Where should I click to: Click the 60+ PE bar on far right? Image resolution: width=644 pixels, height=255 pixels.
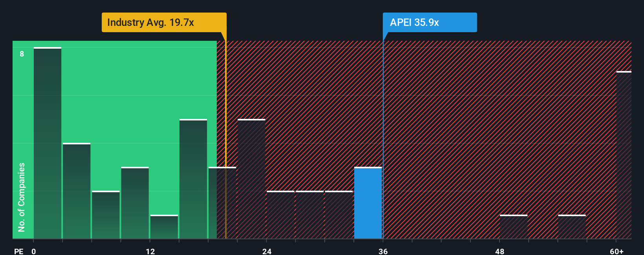pyautogui.click(x=624, y=155)
